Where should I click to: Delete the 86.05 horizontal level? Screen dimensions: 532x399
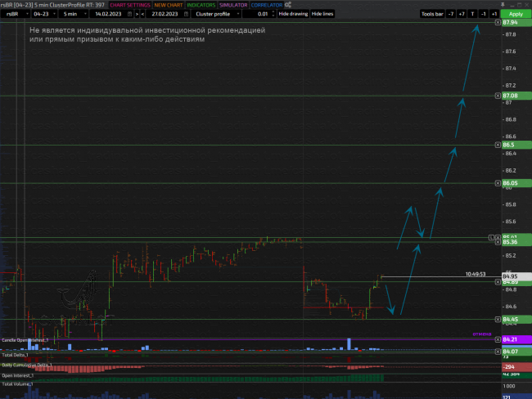coord(497,182)
